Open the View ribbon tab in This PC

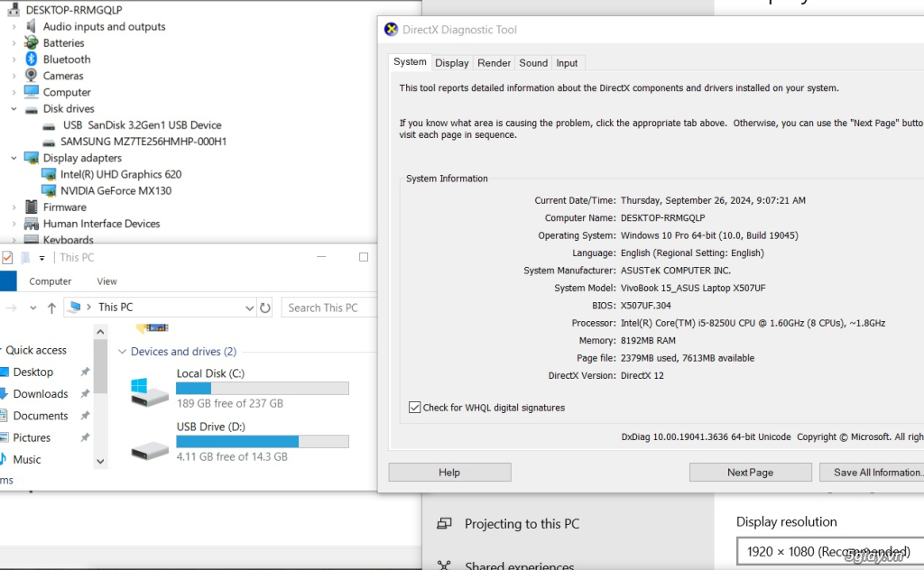tap(106, 281)
